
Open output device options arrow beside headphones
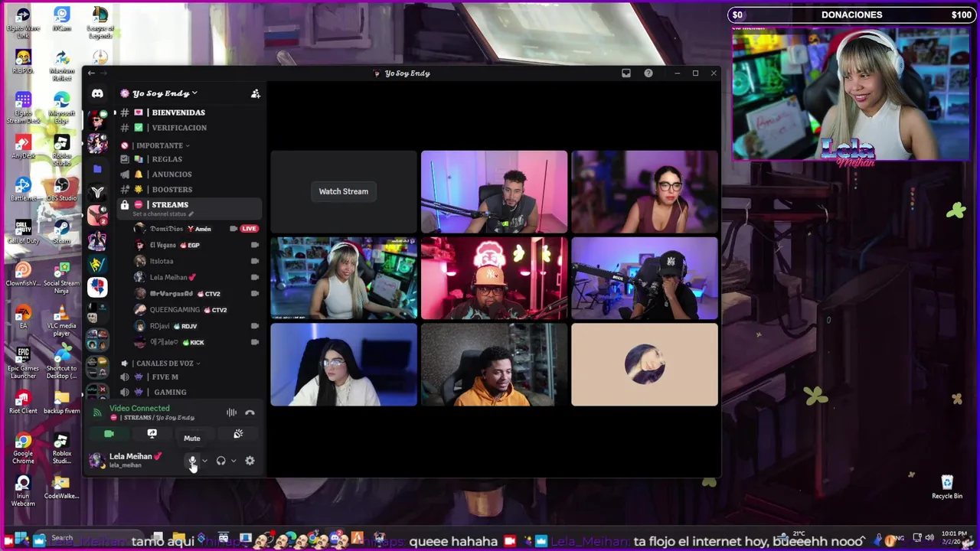tap(233, 461)
